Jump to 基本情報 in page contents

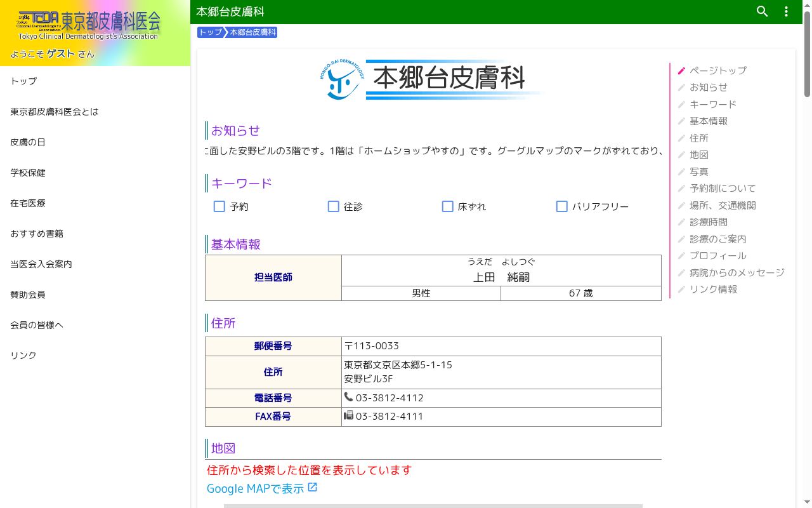click(x=708, y=121)
